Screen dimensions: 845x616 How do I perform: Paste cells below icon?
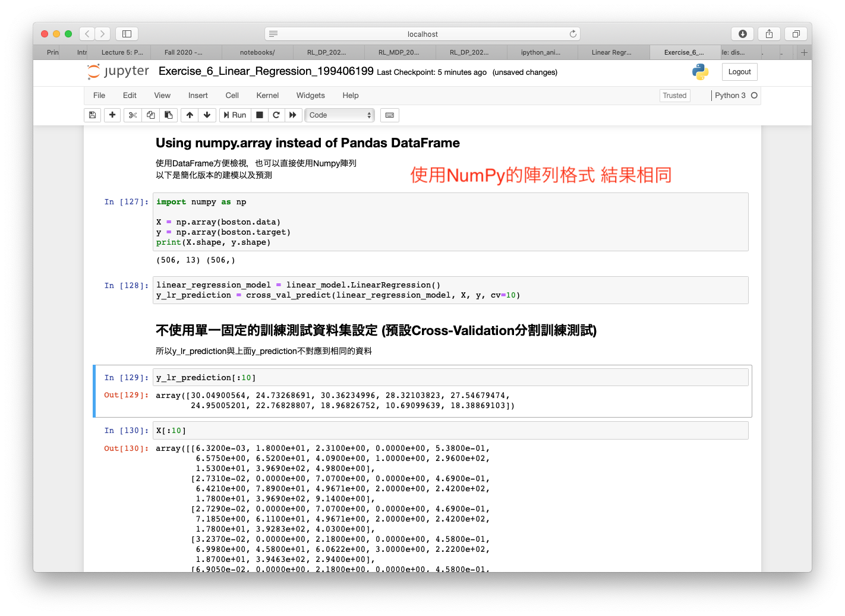pyautogui.click(x=169, y=115)
